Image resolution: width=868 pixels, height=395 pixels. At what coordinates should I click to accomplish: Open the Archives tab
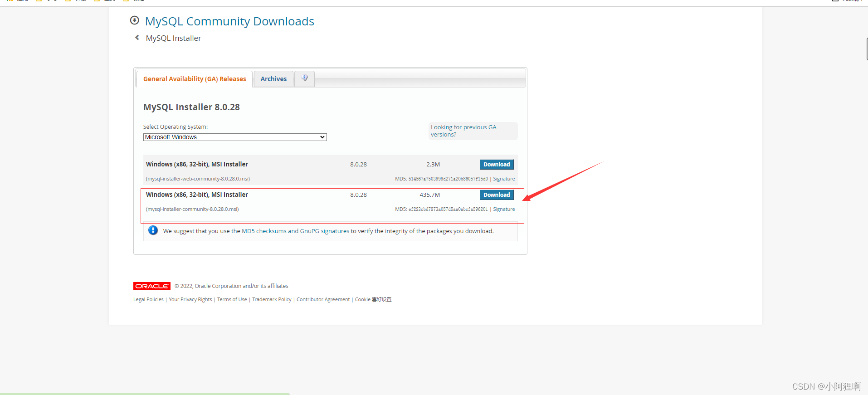click(x=273, y=79)
